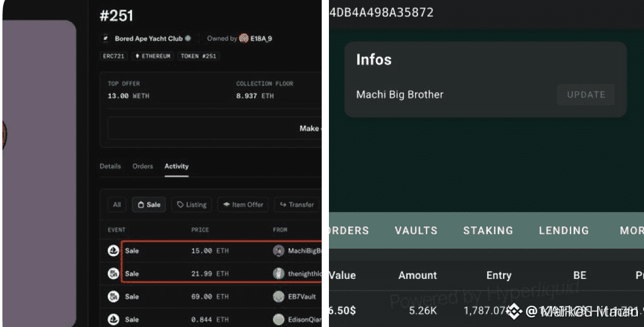Viewport: 644px width, 327px height.
Task: Click the BE column header
Action: 580,275
